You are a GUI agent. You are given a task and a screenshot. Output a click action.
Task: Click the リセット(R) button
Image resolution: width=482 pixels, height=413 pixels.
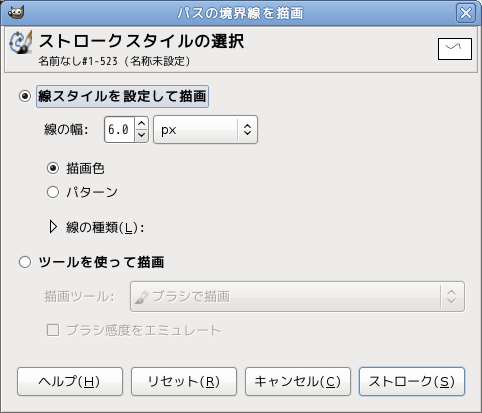[x=184, y=382]
